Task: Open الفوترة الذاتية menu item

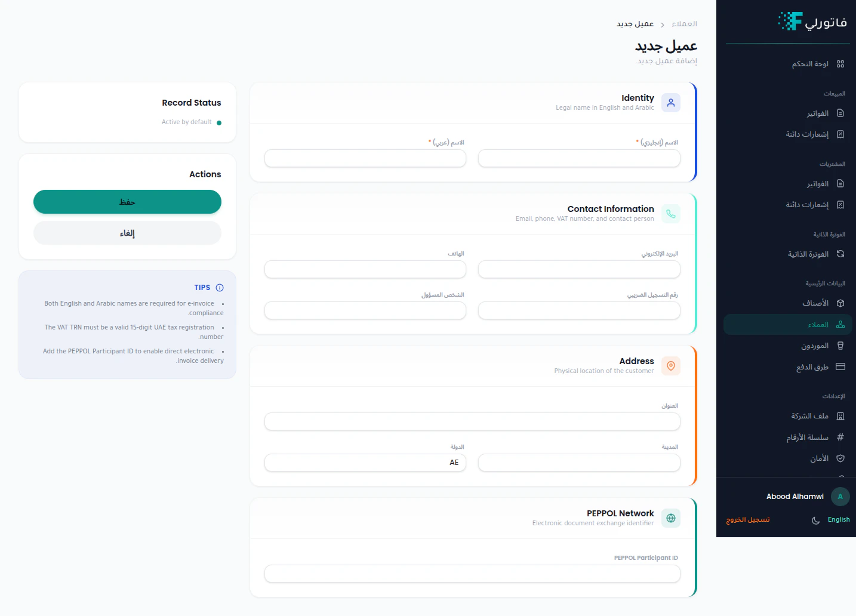Action: click(x=788, y=254)
